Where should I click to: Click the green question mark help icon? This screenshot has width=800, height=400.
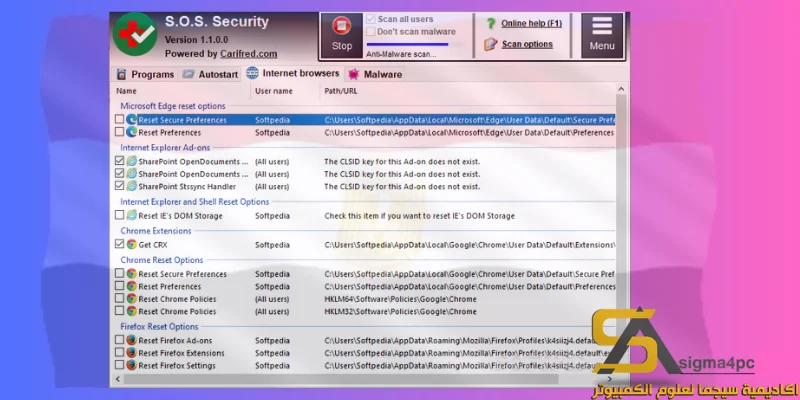pos(491,23)
